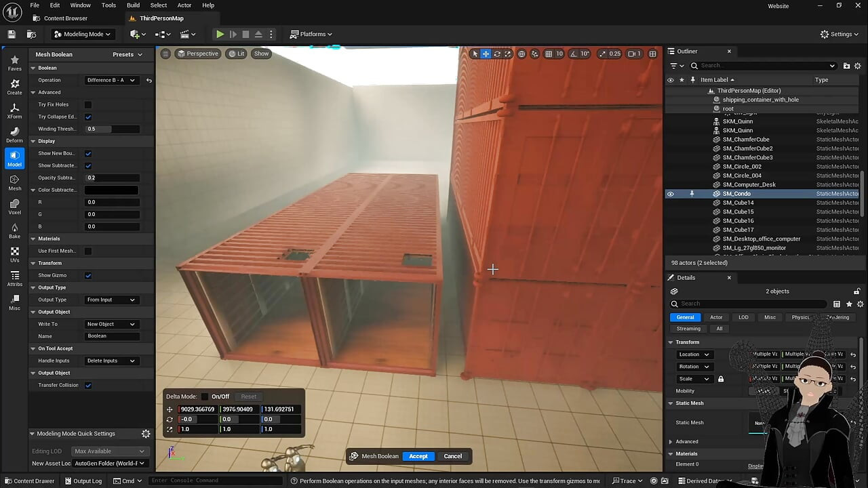Open the Deform tools category
The image size is (868, 488).
pyautogui.click(x=14, y=135)
